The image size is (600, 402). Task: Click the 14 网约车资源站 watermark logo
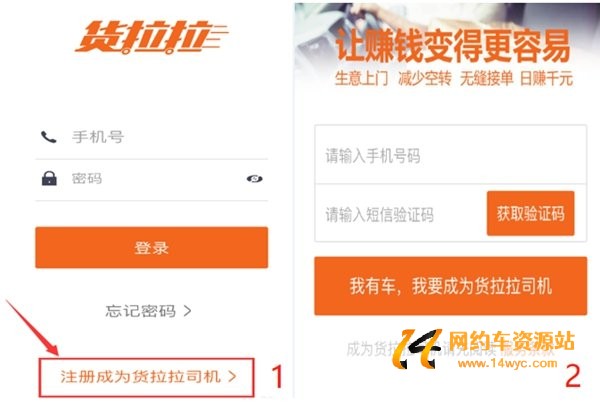(483, 349)
